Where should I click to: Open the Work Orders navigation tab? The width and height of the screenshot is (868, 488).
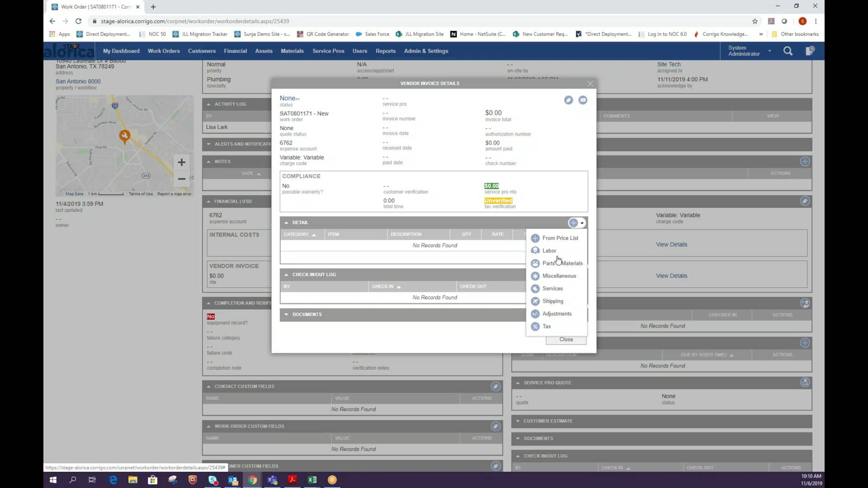tap(164, 51)
